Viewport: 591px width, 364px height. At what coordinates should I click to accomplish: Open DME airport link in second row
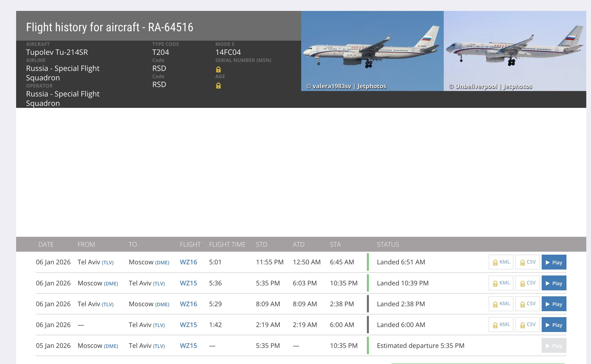pos(111,283)
